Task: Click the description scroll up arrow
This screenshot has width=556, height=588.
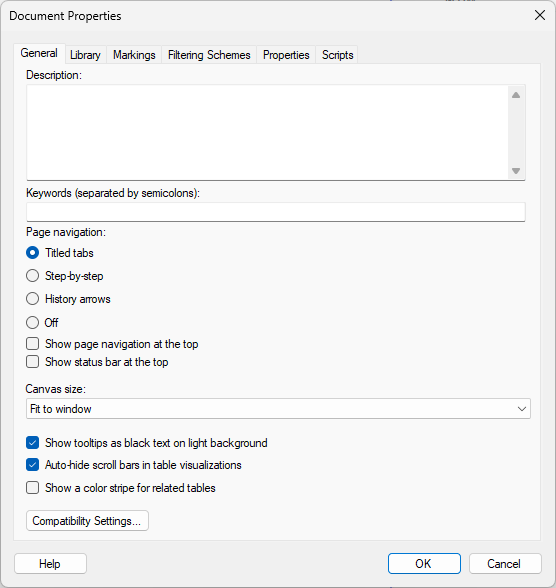Action: coord(516,95)
